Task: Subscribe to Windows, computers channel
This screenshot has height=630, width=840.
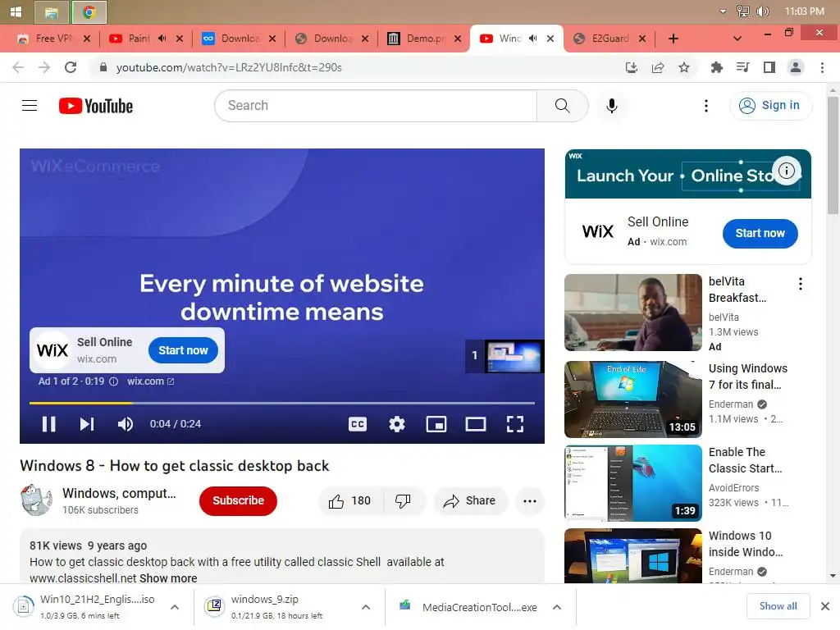Action: click(x=238, y=500)
